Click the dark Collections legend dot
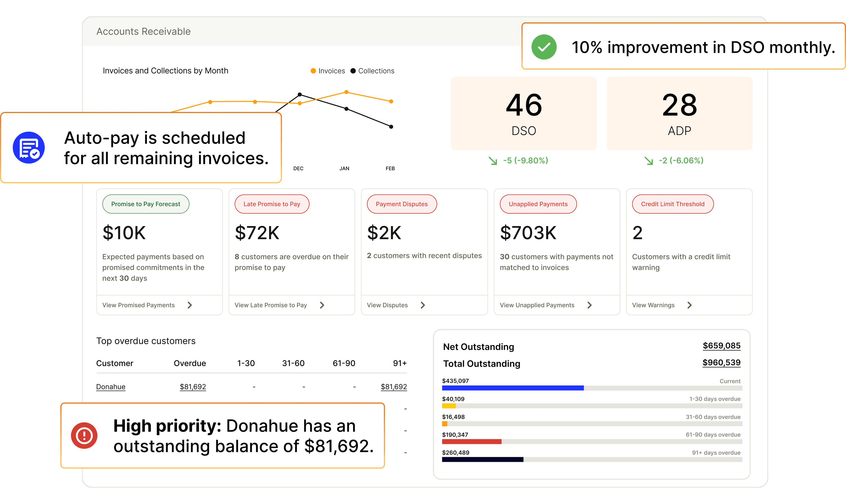Image resolution: width=846 pixels, height=504 pixels. pos(353,71)
